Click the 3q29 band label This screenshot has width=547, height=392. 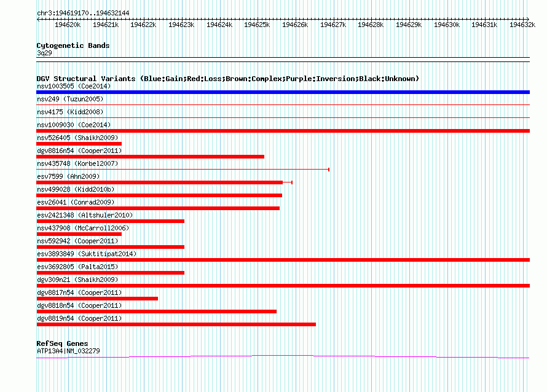coord(44,53)
